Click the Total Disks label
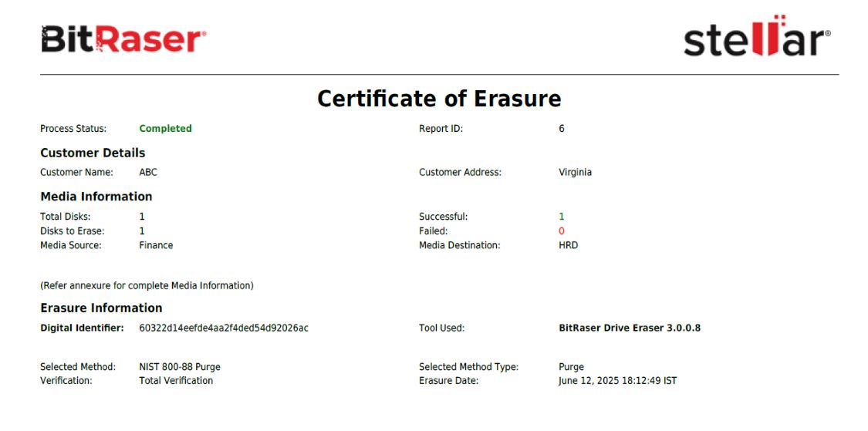 click(x=66, y=217)
